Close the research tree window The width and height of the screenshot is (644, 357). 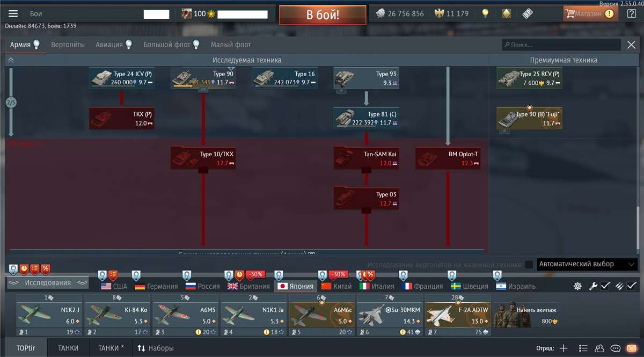point(631,45)
